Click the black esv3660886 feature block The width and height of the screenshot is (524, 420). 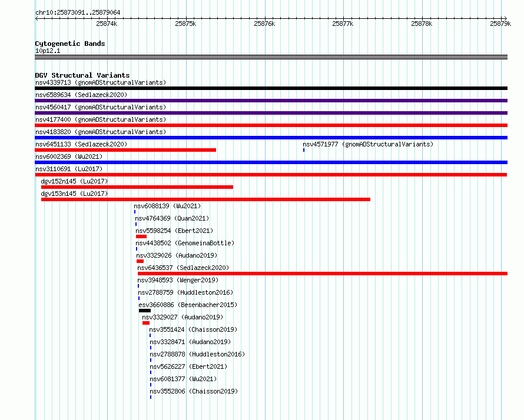tap(145, 311)
